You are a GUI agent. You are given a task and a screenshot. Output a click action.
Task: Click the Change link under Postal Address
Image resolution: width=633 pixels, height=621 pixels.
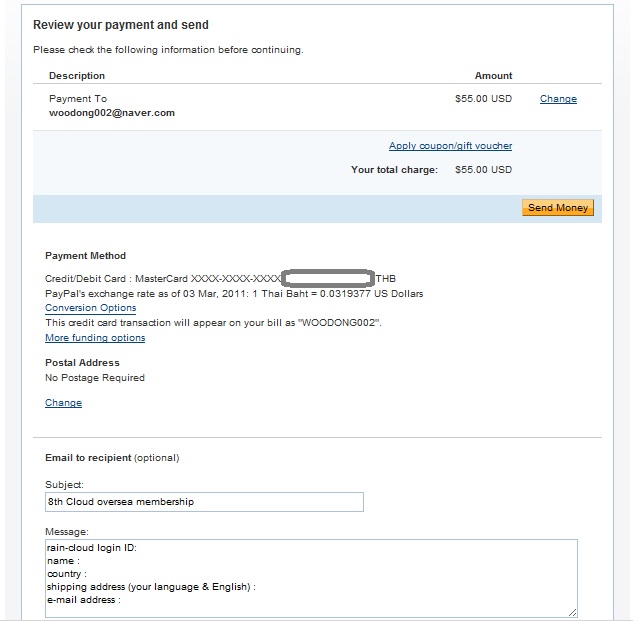click(x=63, y=403)
